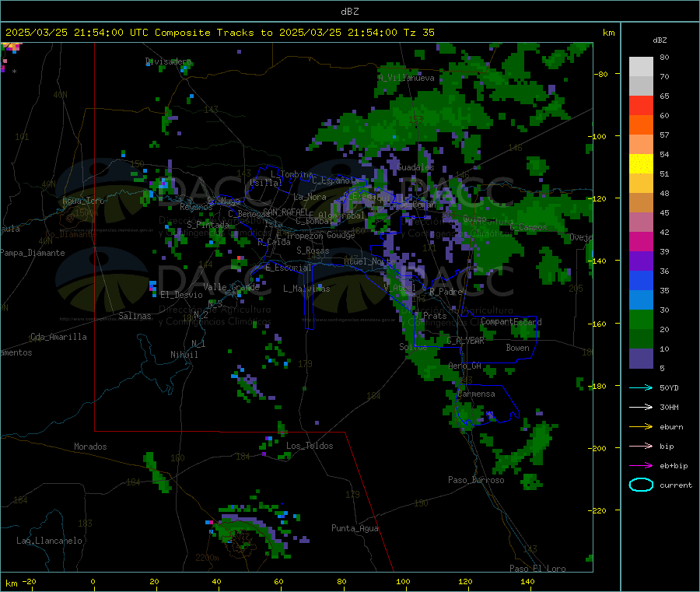The image size is (700, 592).
Task: Click the 'L_Malvinas' map label
Action: click(x=306, y=289)
